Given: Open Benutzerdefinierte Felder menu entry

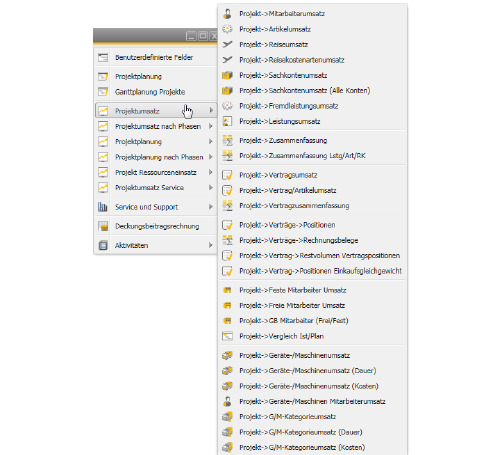Looking at the screenshot, I should click(x=156, y=58).
